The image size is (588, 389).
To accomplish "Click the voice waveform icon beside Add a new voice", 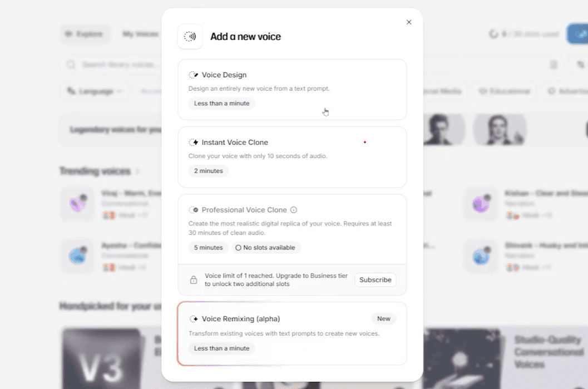I will coord(190,37).
